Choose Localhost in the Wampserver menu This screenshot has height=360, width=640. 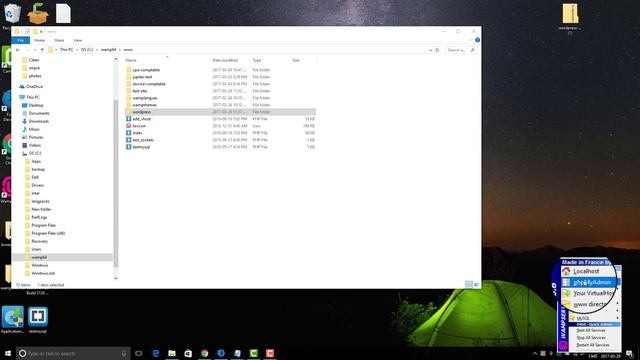pyautogui.click(x=586, y=271)
